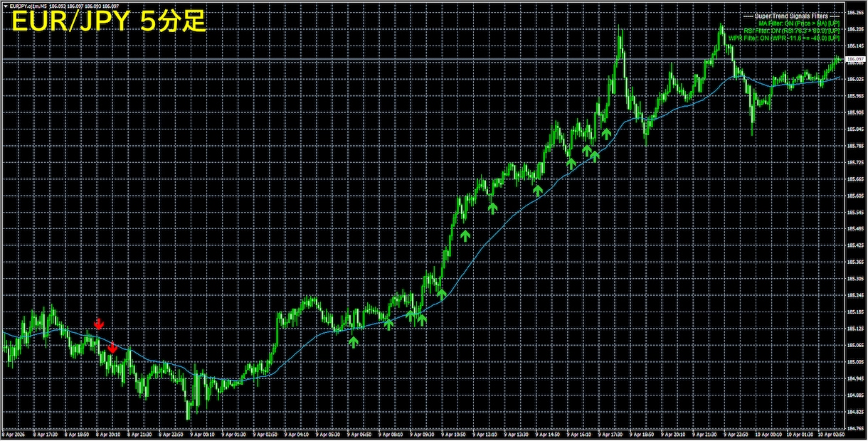The image size is (868, 441).
Task: Select the earliest green buy arrow
Action: (353, 342)
